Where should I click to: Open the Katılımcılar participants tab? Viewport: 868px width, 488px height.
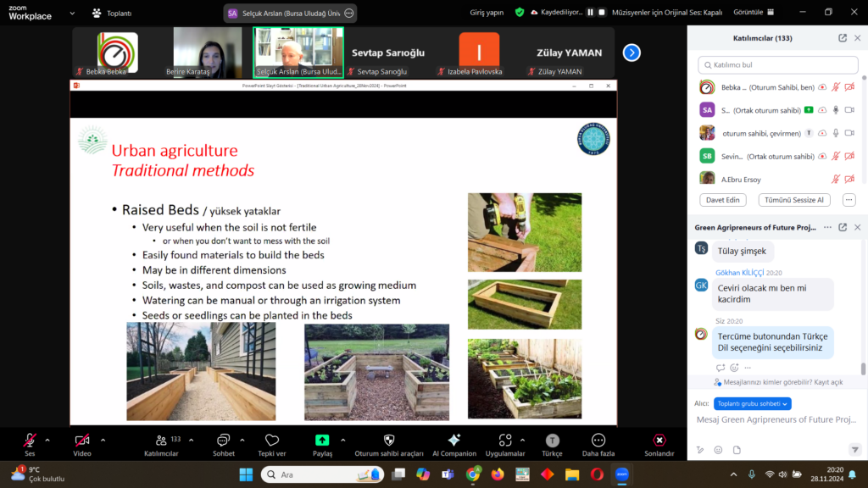pos(161,440)
